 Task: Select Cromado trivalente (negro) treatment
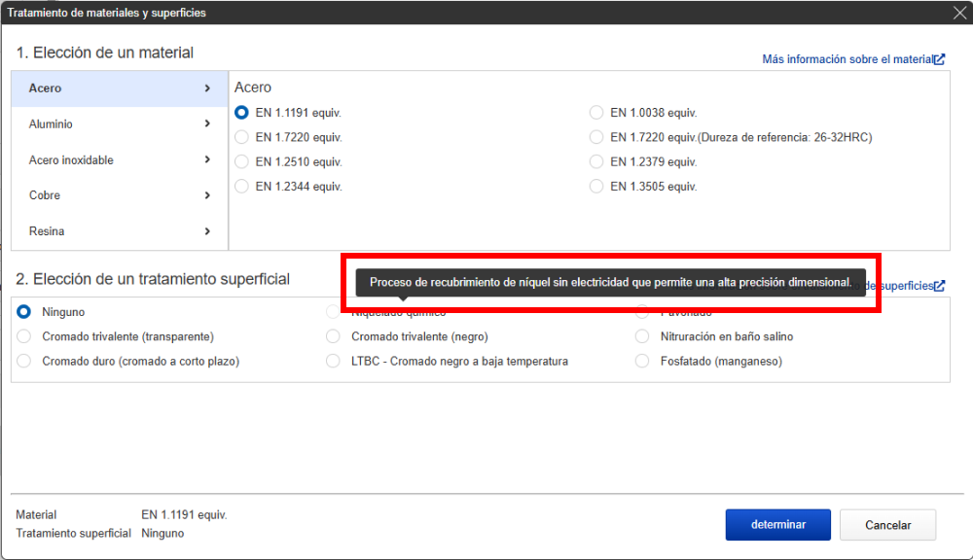click(334, 336)
